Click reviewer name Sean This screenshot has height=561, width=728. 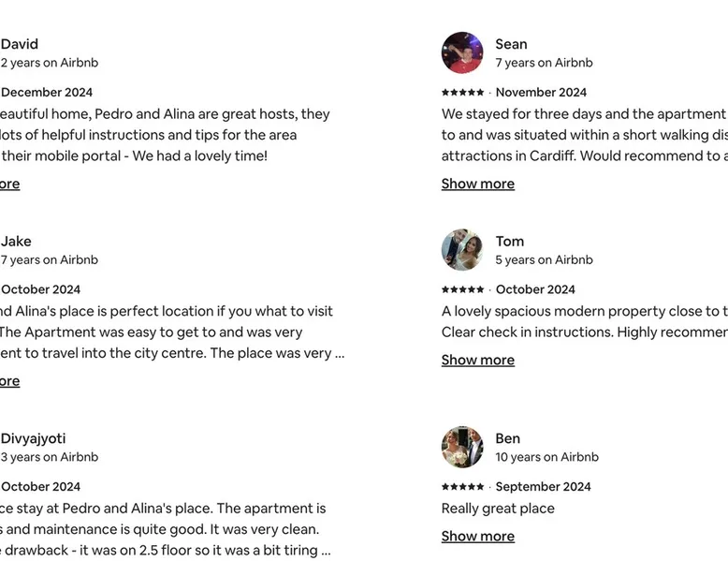coord(511,44)
